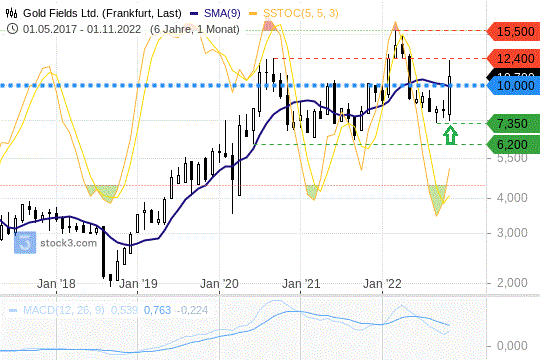Click the green upward arrow marker
Image resolution: width=540 pixels, height=360 pixels.
(450, 135)
